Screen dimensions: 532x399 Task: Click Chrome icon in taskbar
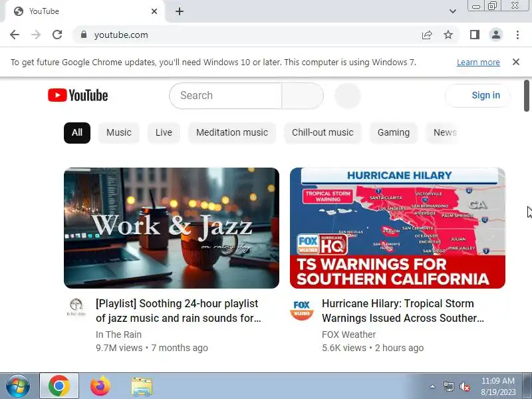pyautogui.click(x=59, y=386)
